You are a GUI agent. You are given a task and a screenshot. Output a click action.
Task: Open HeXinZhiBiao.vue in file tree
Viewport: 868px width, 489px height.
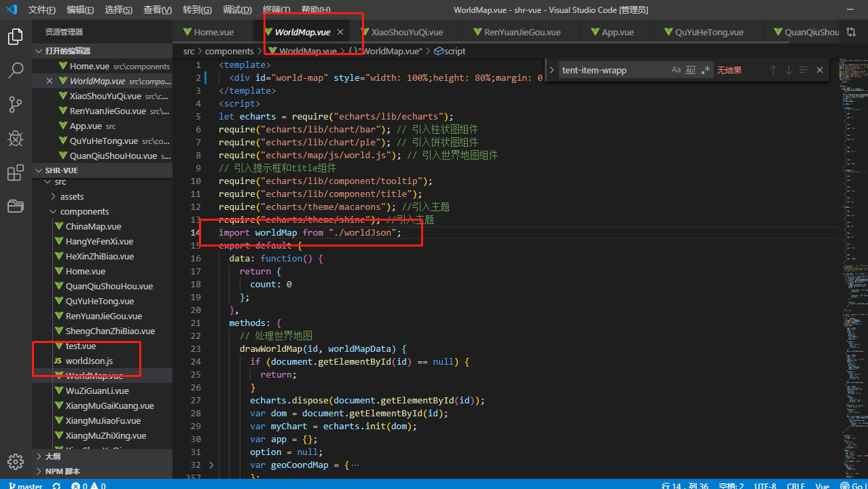[99, 256]
